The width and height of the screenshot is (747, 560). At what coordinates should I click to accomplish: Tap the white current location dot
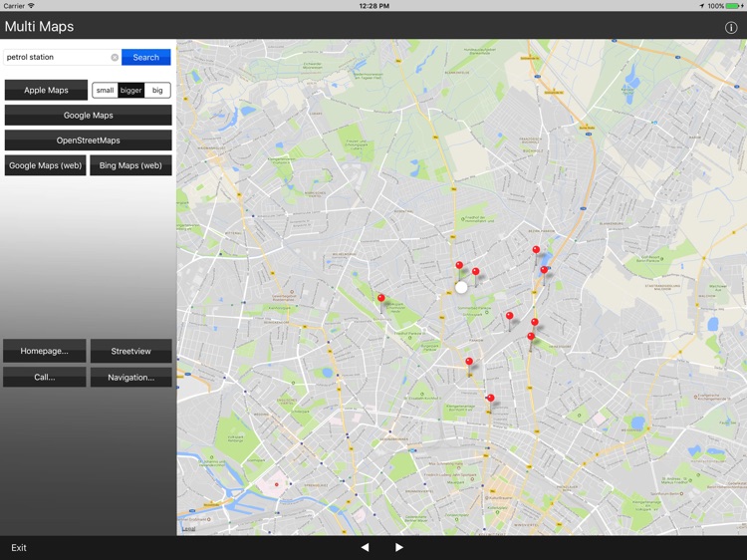(x=461, y=287)
